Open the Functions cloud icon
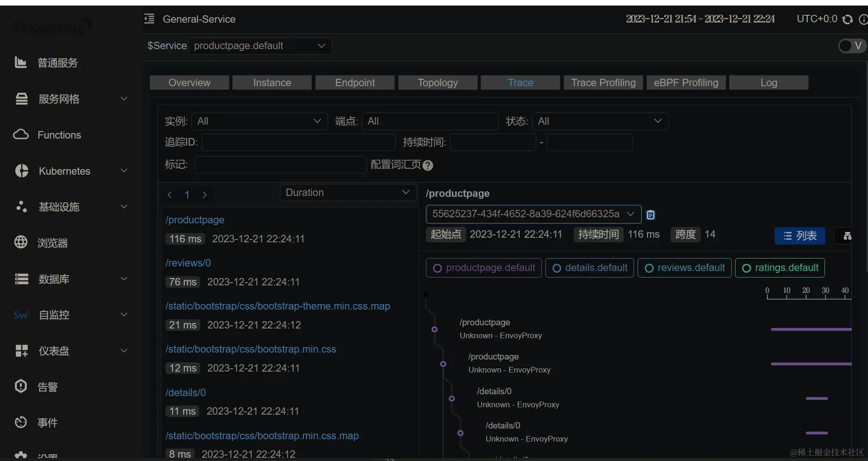This screenshot has width=868, height=461. (21, 135)
